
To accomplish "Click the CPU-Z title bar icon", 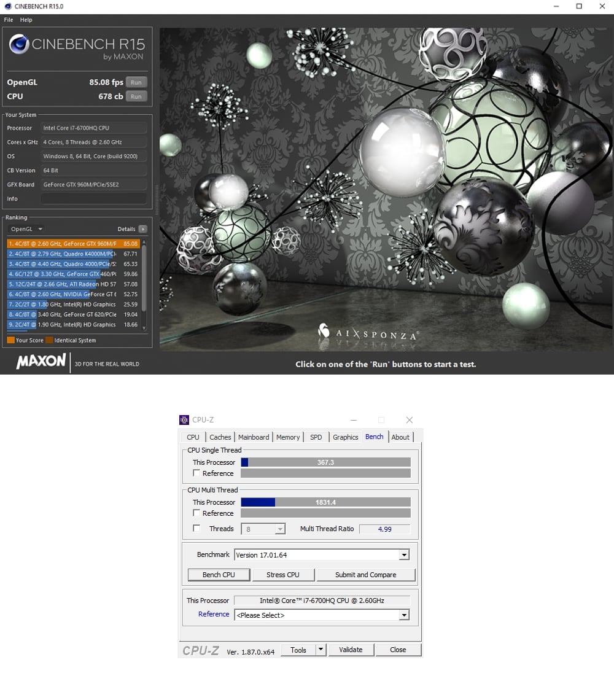I will [x=184, y=419].
